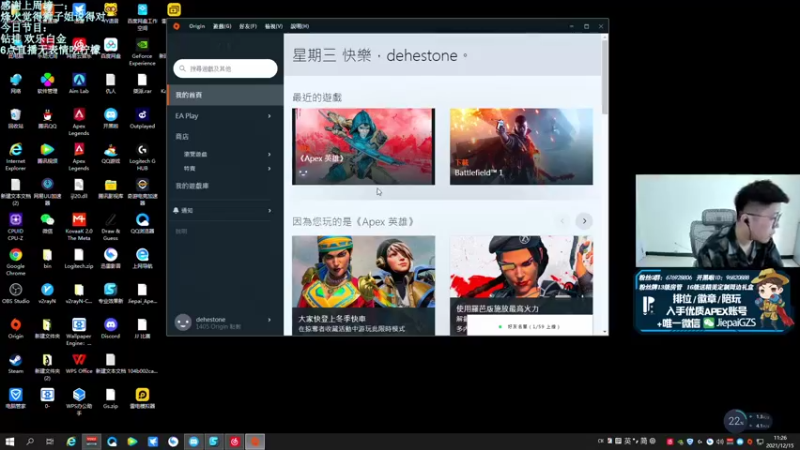Open Gs.zip file on desktop

110,398
